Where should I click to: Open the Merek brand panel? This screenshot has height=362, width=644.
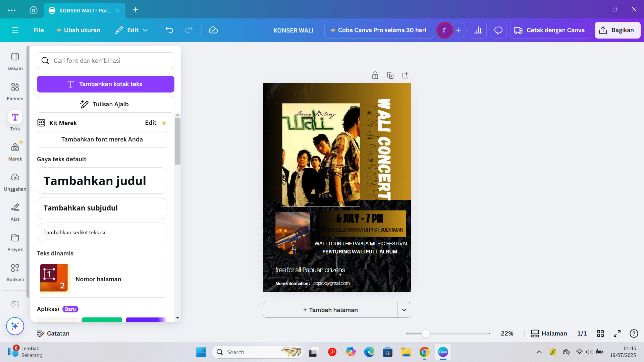click(x=15, y=152)
